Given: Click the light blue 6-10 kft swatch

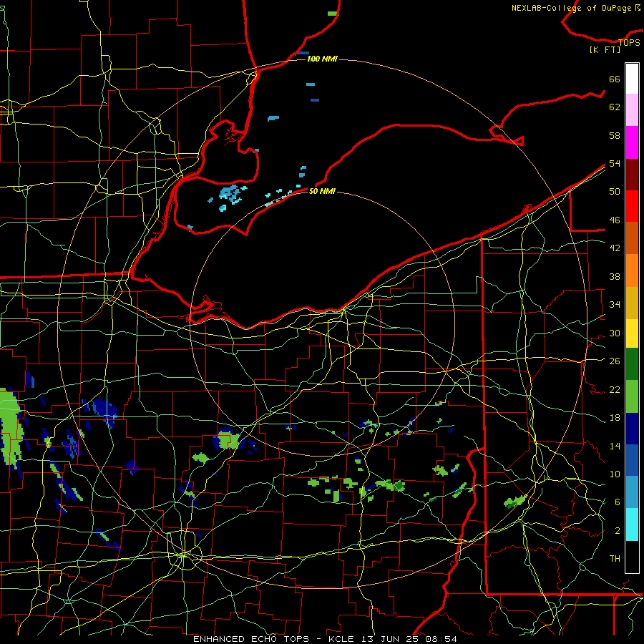Looking at the screenshot, I should [632, 492].
